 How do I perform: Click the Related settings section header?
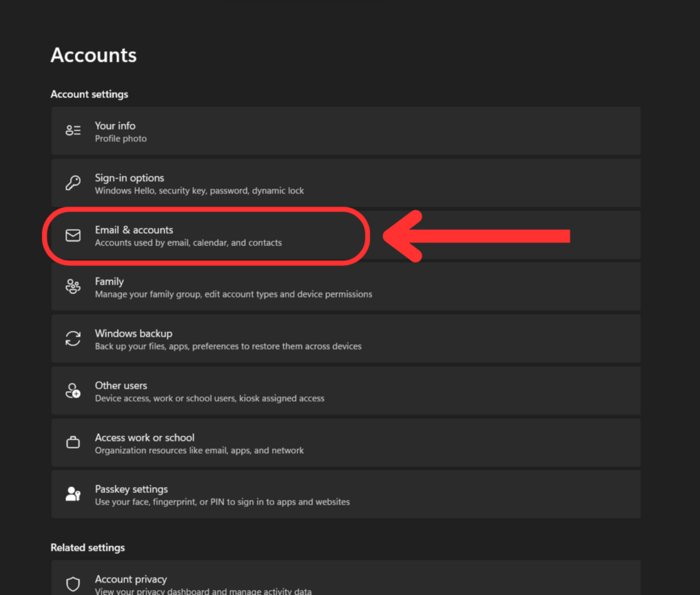(87, 547)
